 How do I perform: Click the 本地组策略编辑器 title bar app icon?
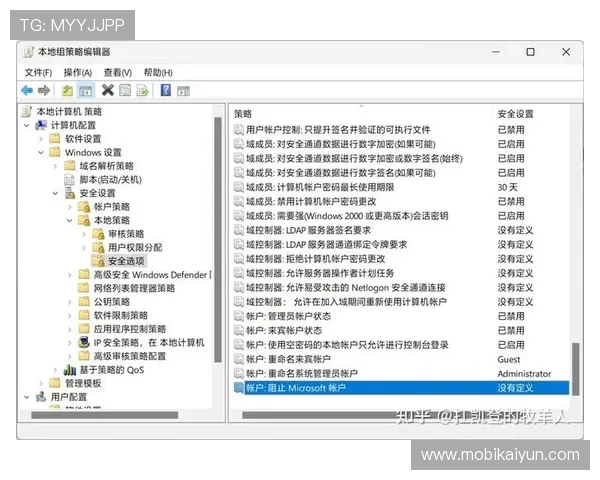28,52
